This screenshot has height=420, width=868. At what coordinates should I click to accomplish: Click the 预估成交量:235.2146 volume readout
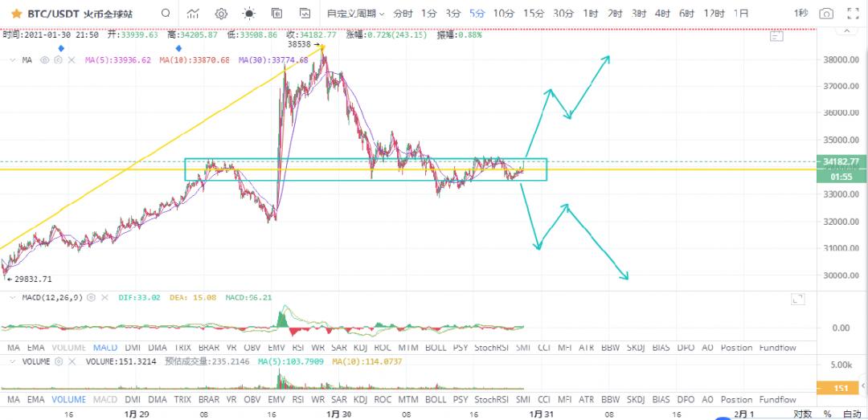(207, 361)
